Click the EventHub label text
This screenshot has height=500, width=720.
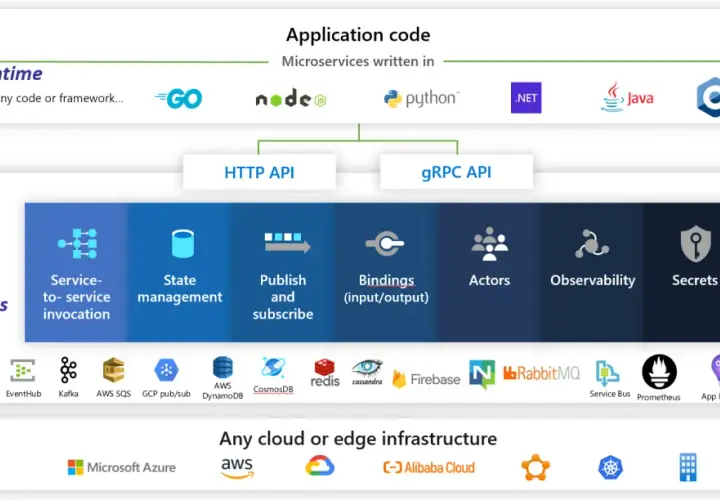23,393
